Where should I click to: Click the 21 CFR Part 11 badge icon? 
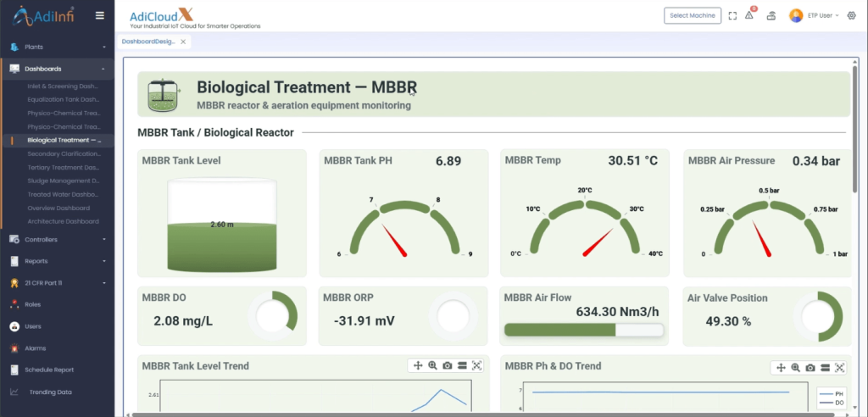click(x=14, y=283)
